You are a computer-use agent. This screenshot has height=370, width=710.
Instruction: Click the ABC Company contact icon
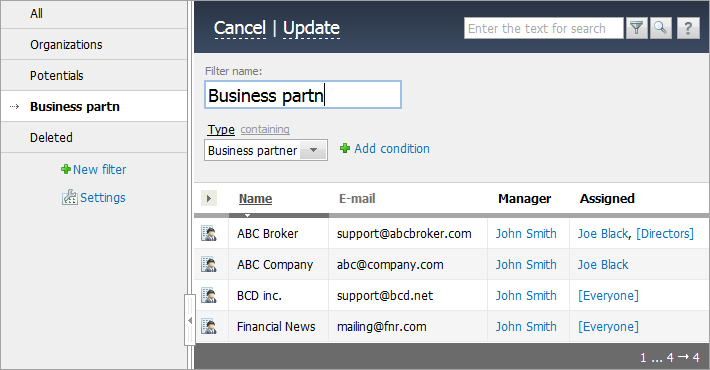point(209,264)
